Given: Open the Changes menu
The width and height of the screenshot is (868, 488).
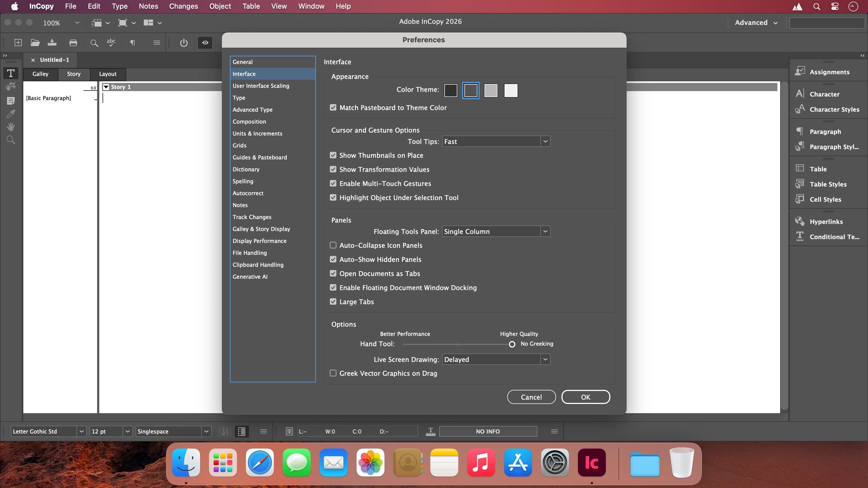Looking at the screenshot, I should [183, 7].
